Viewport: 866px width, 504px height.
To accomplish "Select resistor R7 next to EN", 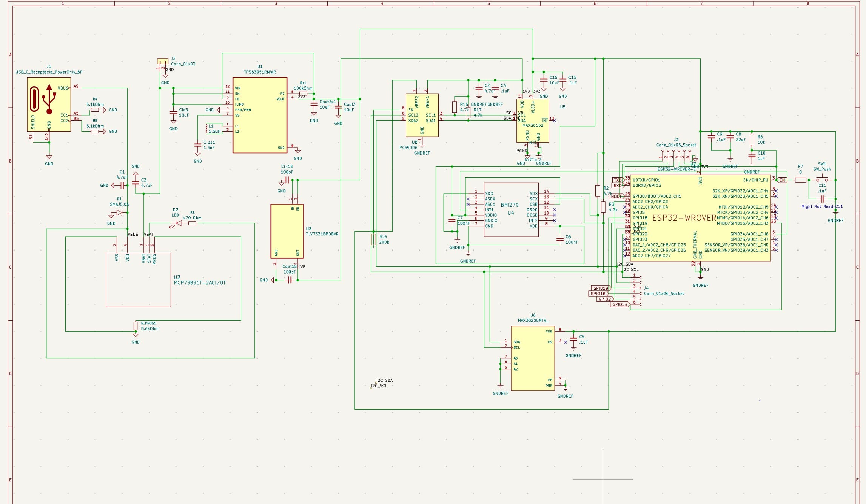I will pos(800,180).
